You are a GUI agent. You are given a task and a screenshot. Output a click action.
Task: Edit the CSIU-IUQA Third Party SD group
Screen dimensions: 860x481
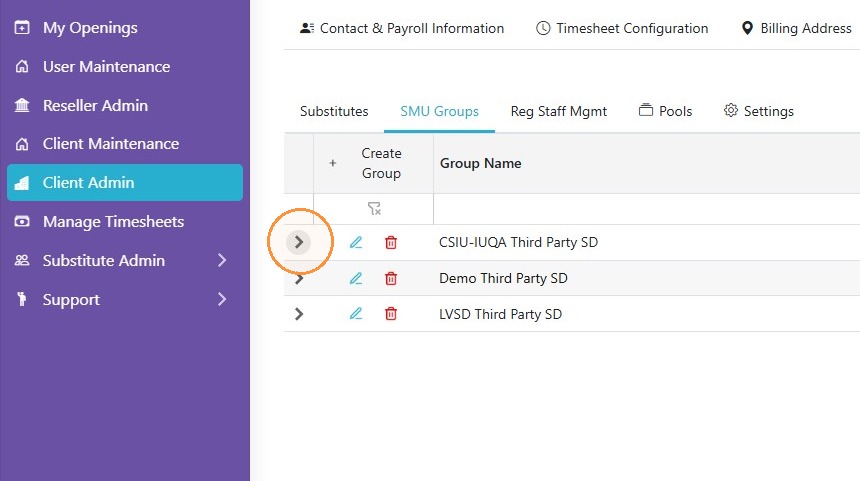(x=356, y=242)
